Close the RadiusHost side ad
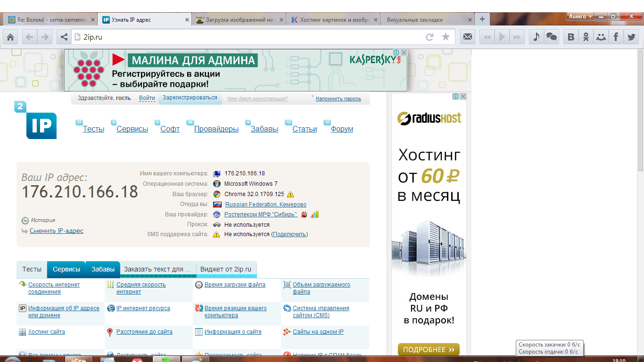Screen dimensions: 644x362 463,96
